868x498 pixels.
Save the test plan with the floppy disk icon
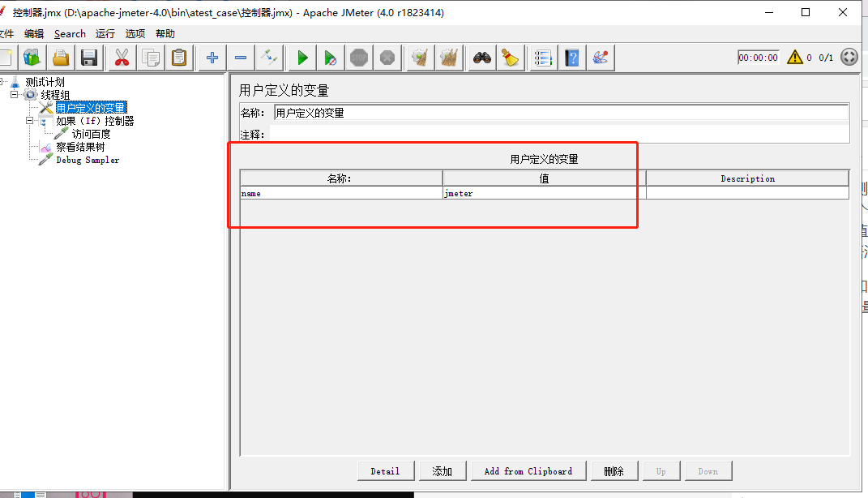(x=89, y=57)
